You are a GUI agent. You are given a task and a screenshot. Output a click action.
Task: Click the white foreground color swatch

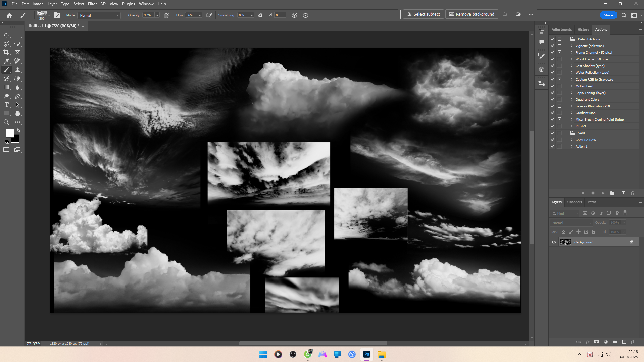(x=9, y=133)
